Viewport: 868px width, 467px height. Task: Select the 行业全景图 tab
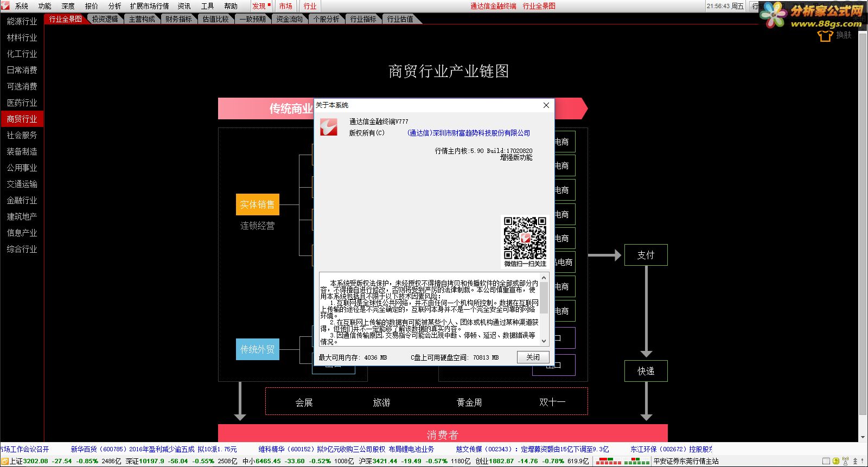66,19
